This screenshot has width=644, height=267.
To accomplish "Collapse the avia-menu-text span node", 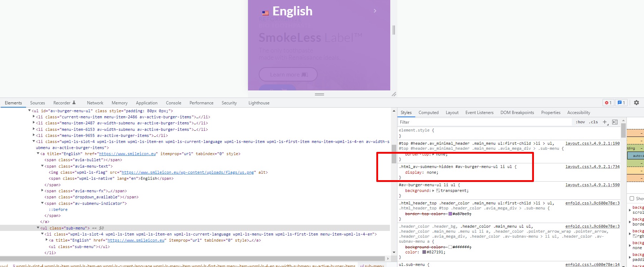I will coord(42,166).
